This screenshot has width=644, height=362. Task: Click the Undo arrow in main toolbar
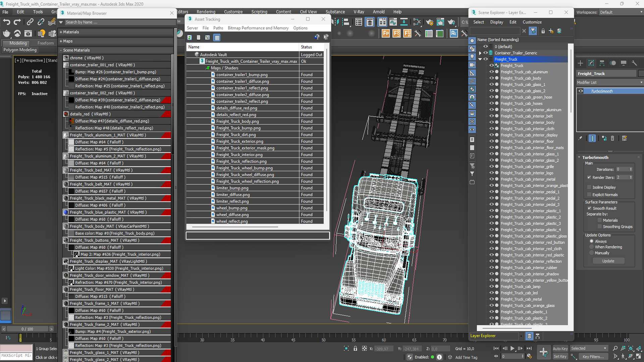[x=6, y=22]
